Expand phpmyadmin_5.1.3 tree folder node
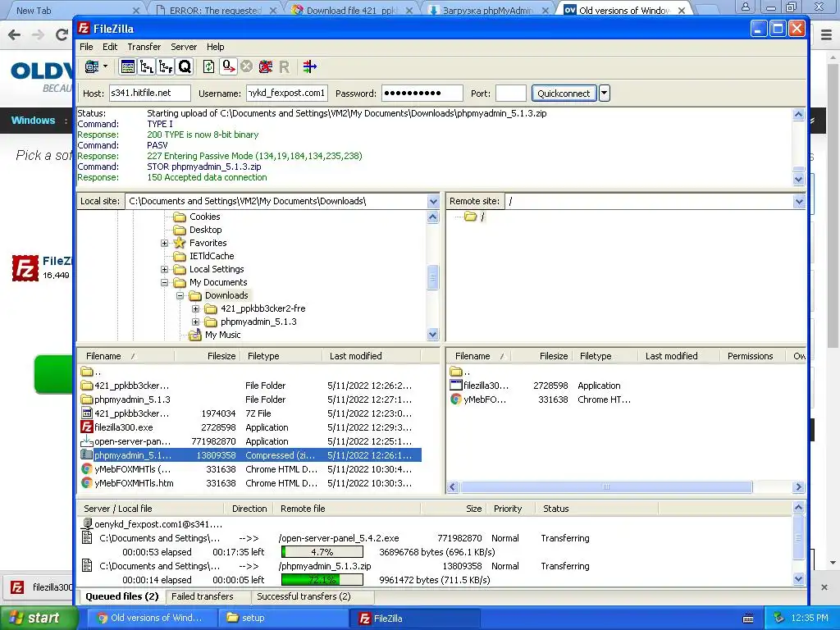840x630 pixels. point(195,322)
